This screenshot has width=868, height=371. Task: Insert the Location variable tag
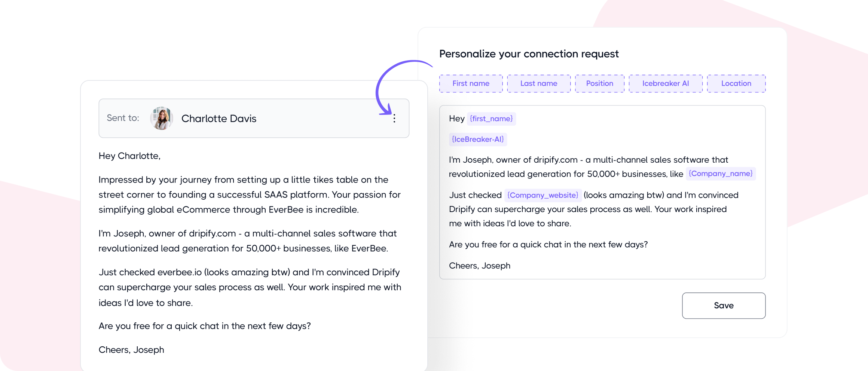coord(736,83)
